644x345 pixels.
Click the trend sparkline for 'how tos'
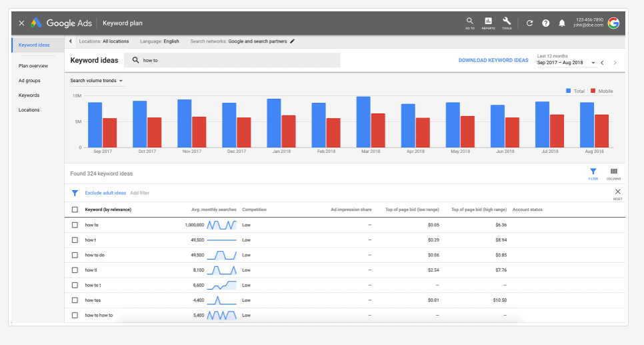click(x=221, y=300)
